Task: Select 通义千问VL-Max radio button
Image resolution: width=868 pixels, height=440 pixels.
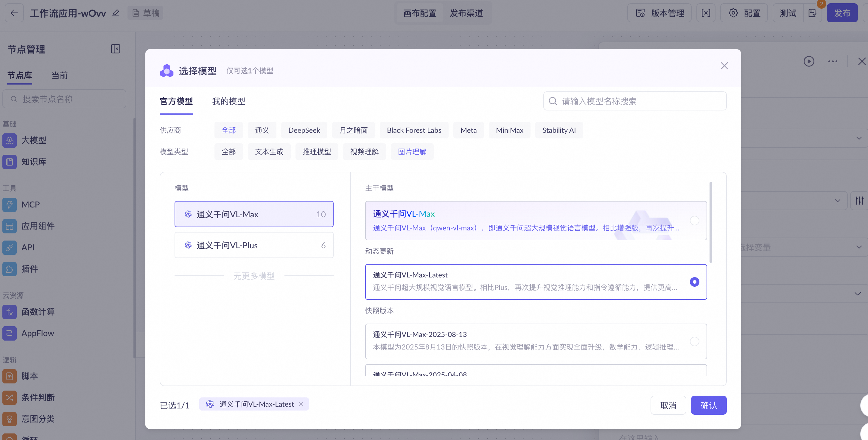Action: tap(694, 221)
